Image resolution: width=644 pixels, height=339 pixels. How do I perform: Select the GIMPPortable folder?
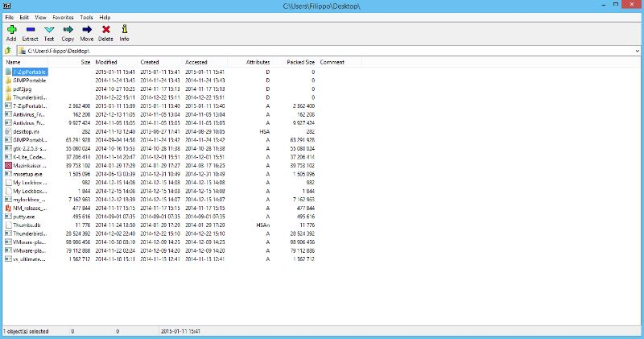coord(31,81)
